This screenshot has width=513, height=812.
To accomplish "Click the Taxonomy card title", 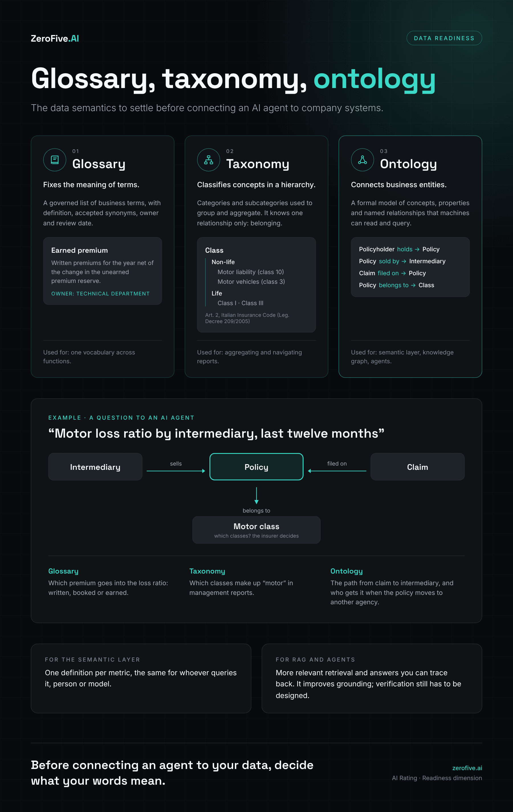I will pyautogui.click(x=258, y=164).
